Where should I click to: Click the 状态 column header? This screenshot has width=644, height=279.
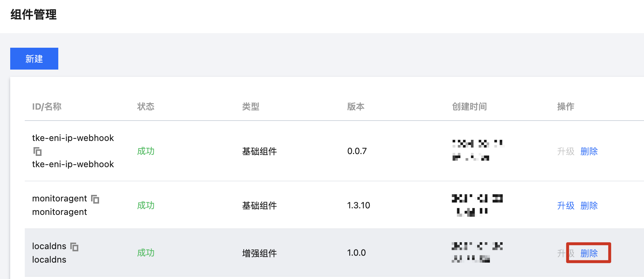146,106
